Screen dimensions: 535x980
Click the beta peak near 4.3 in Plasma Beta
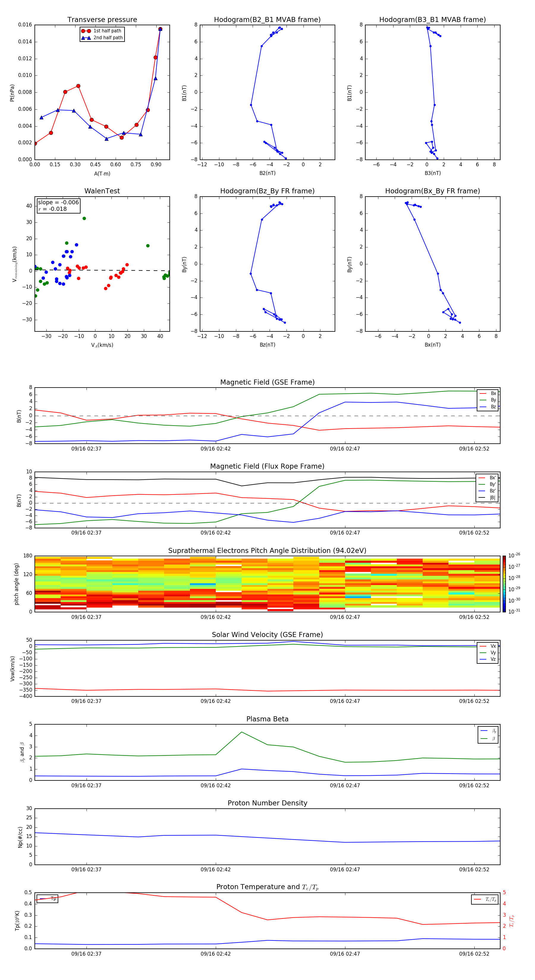241,732
